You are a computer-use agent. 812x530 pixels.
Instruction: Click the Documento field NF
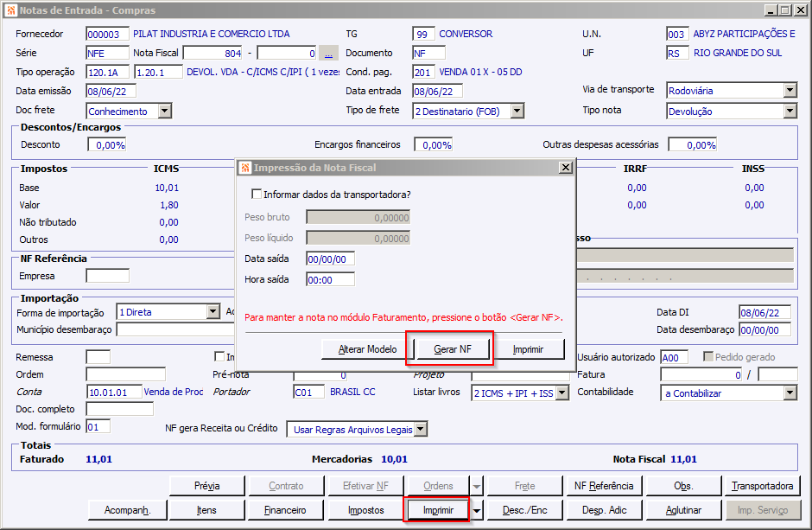(428, 53)
